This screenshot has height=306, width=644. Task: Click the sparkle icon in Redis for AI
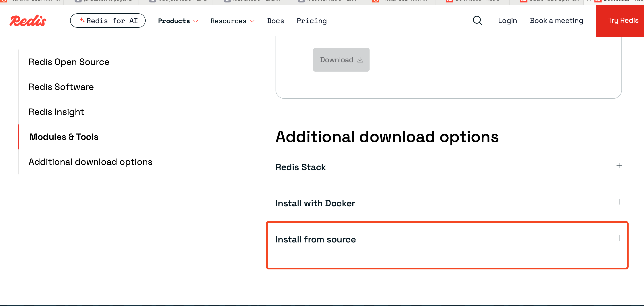(82, 20)
